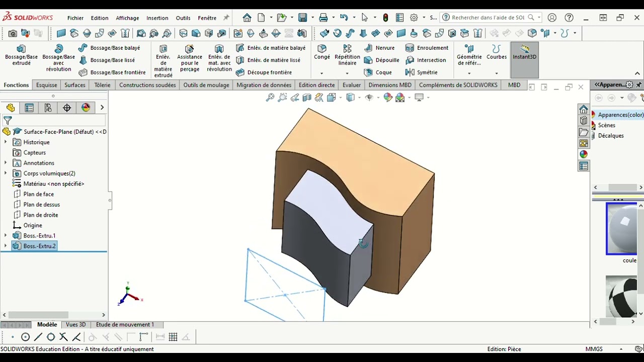Open the Fichier menu
The image size is (644, 362).
(75, 18)
